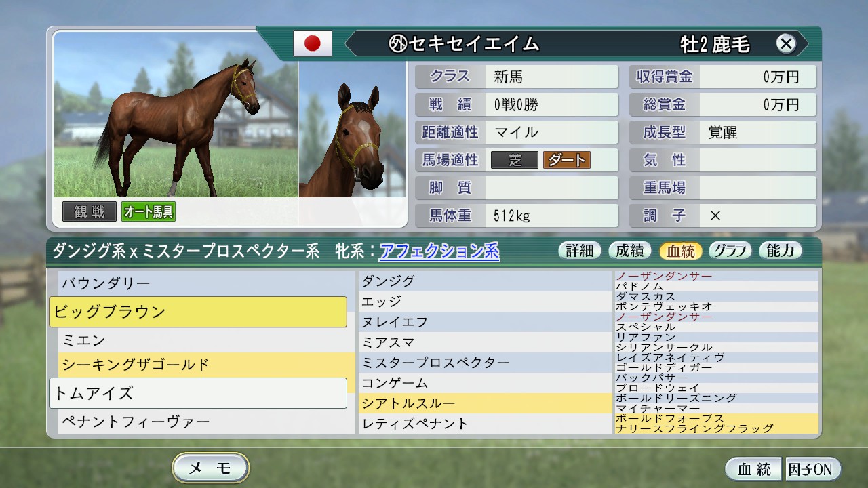868x488 pixels.
Task: Open the 観戦 button
Action: point(90,211)
